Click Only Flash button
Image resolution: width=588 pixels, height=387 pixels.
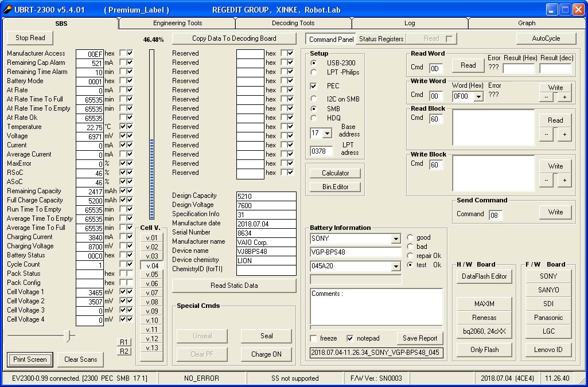(x=485, y=350)
